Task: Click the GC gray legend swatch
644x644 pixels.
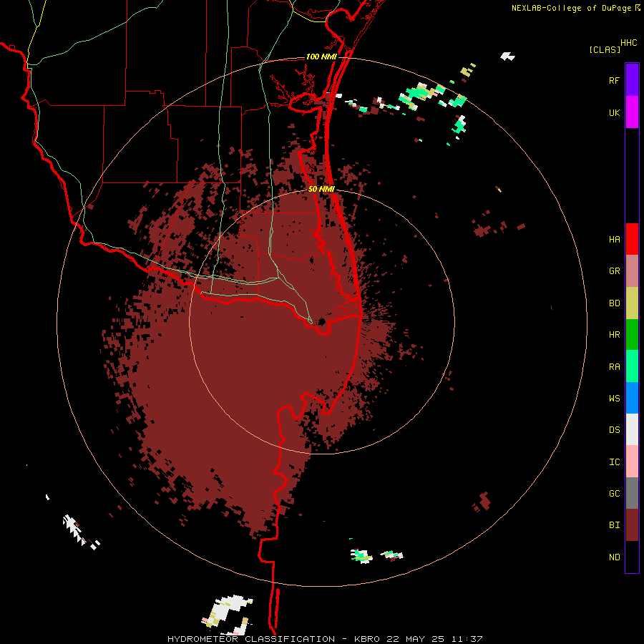Action: pyautogui.click(x=632, y=493)
